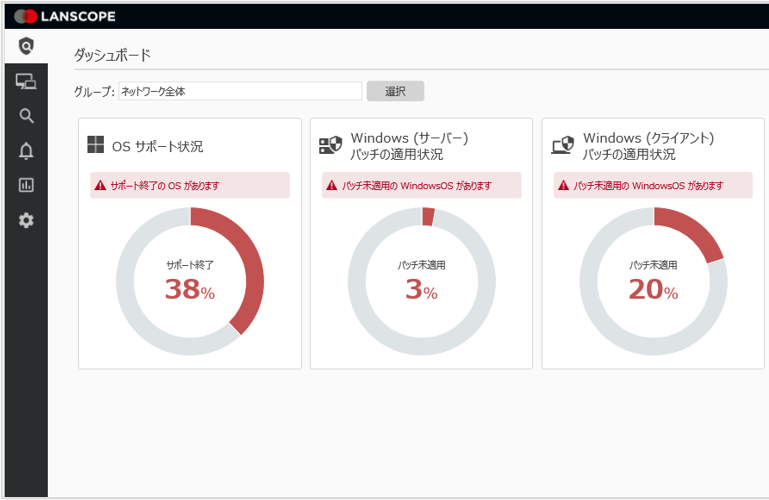Viewport: 769px width, 500px height.
Task: Open the server パッチ未適用 warning banner
Action: pos(422,186)
